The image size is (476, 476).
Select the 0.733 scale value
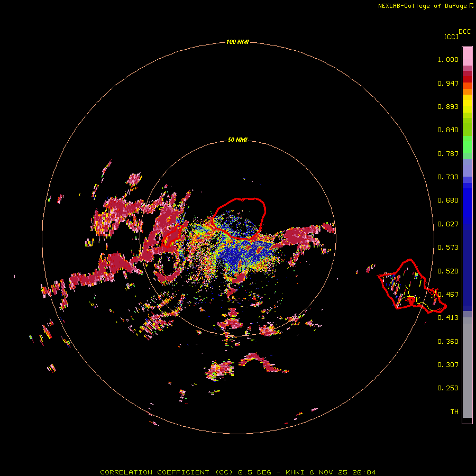pyautogui.click(x=448, y=177)
